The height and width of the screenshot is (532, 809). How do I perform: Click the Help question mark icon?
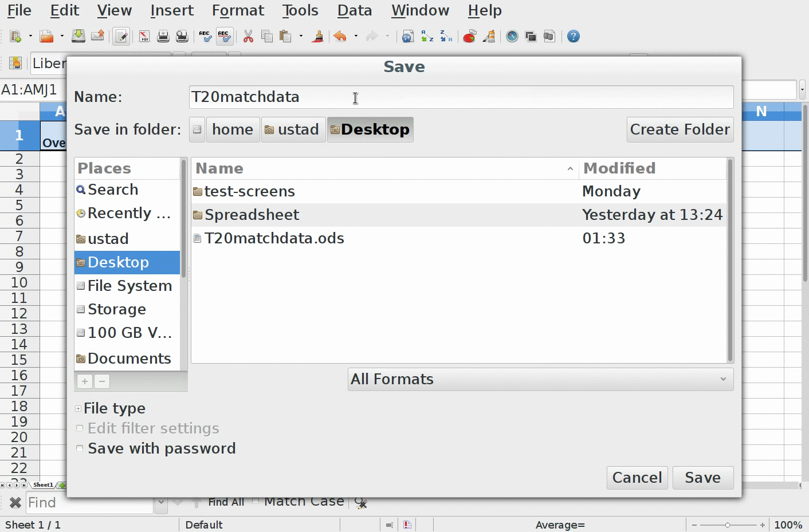pos(573,37)
